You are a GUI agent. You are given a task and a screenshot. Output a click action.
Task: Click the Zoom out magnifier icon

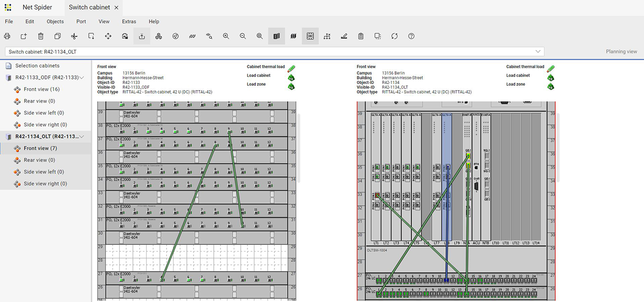point(243,36)
